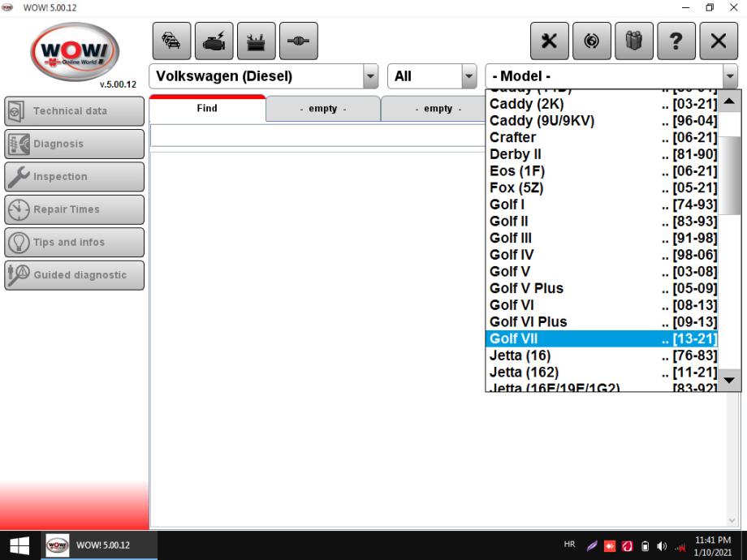Choose Golf III model entry
Screen dimensions: 747x560
(602, 238)
